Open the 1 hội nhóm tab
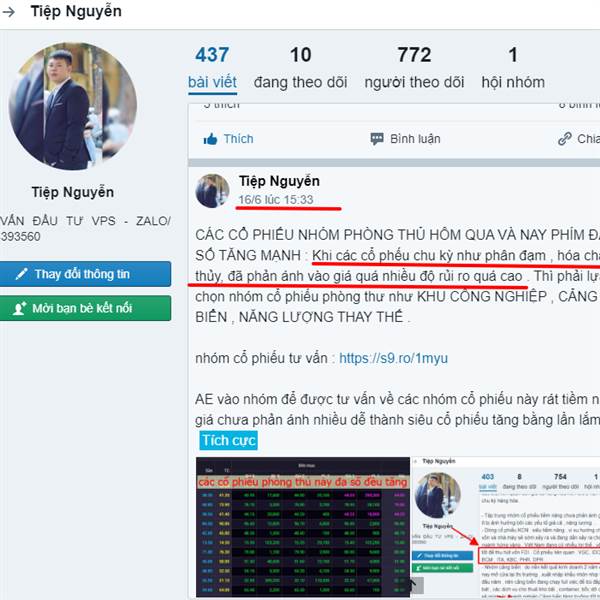This screenshot has width=600, height=600. coord(513,69)
